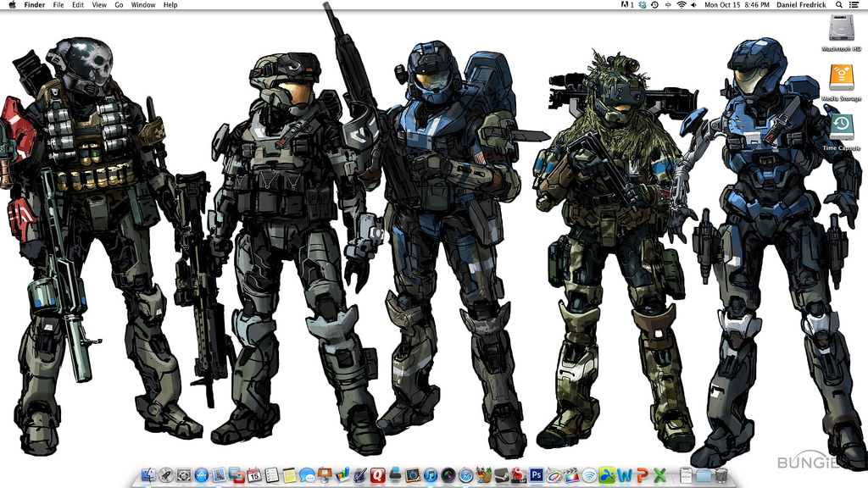
Task: Open the Help menu
Action: coord(170,5)
